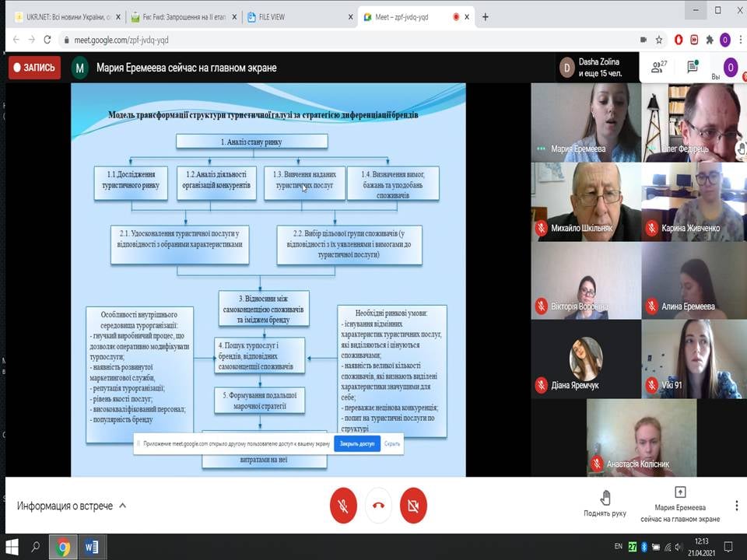747x560 pixels.
Task: Open the Chrome extensions puzzle icon
Action: coord(709,40)
